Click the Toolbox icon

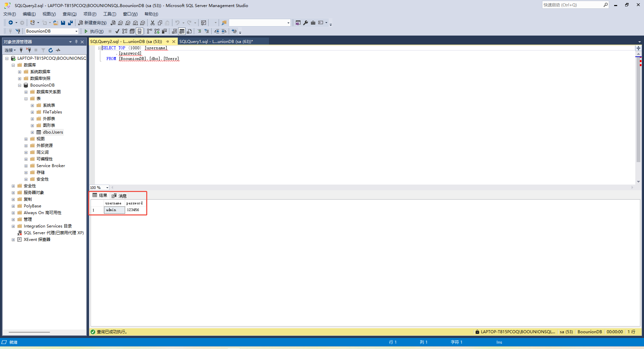click(313, 23)
